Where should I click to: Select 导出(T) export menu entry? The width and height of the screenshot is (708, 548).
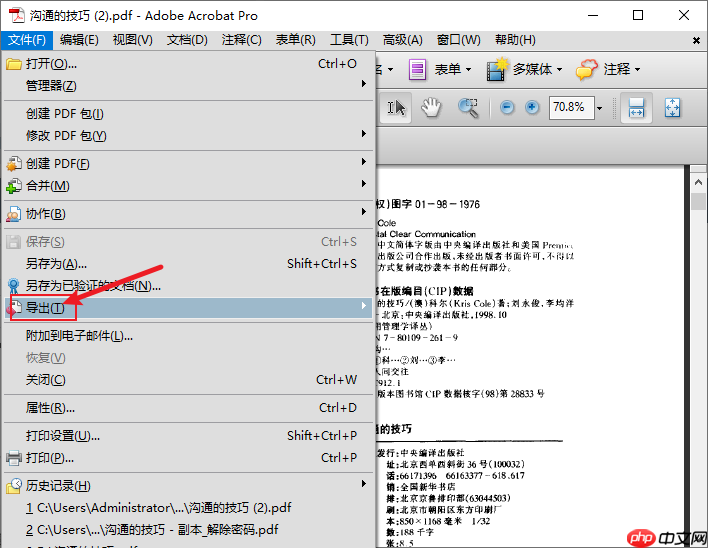188,308
